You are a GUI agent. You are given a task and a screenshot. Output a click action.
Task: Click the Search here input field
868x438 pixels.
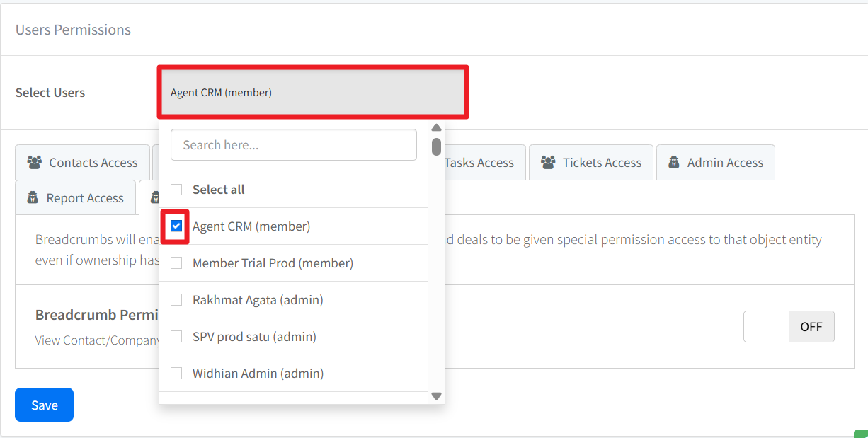294,145
